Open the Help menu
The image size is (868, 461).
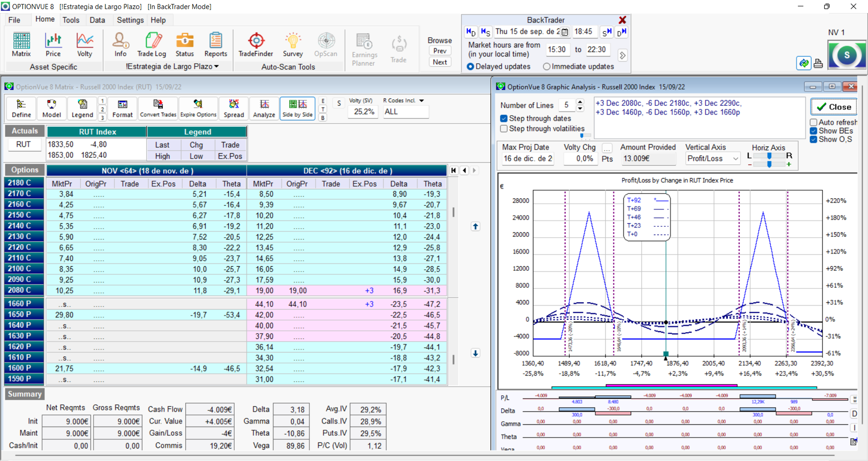158,20
